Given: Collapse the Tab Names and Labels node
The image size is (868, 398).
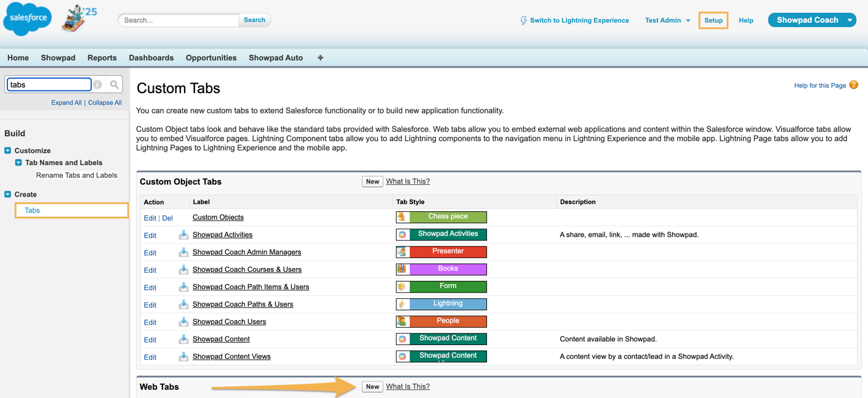Looking at the screenshot, I should pyautogui.click(x=18, y=163).
